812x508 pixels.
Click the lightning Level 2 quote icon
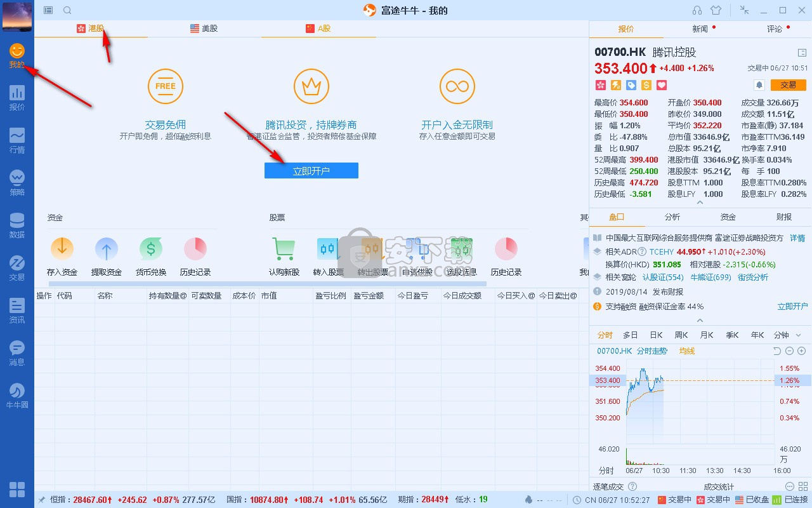[x=616, y=85]
